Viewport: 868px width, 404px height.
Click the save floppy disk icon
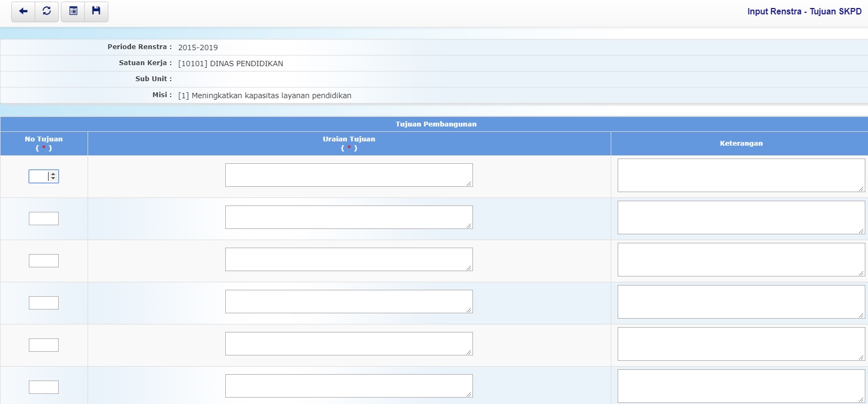[x=96, y=11]
